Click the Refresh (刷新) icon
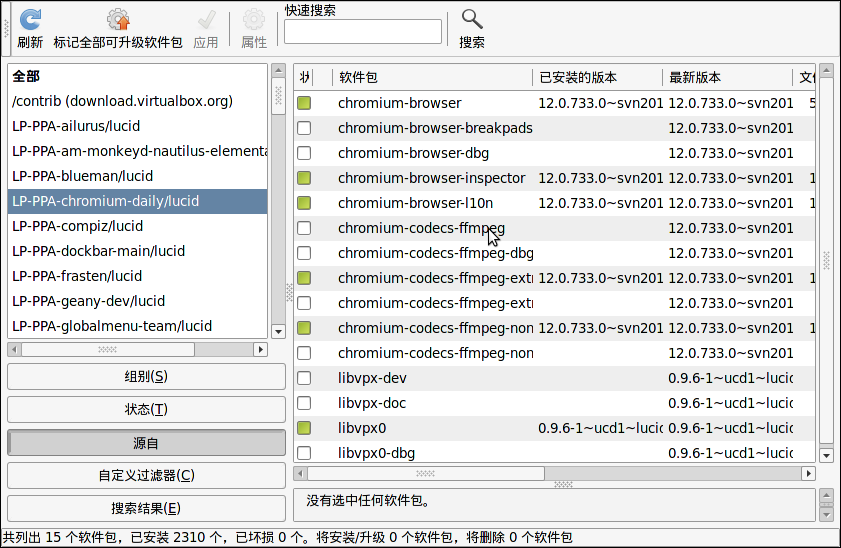The height and width of the screenshot is (548, 841). pos(30,20)
